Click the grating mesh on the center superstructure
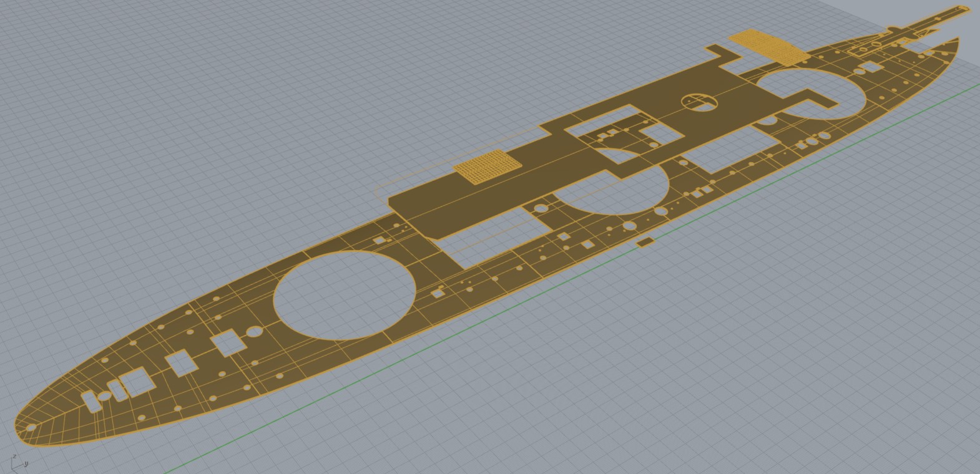Viewport: 980px width, 474px height. 487,170
